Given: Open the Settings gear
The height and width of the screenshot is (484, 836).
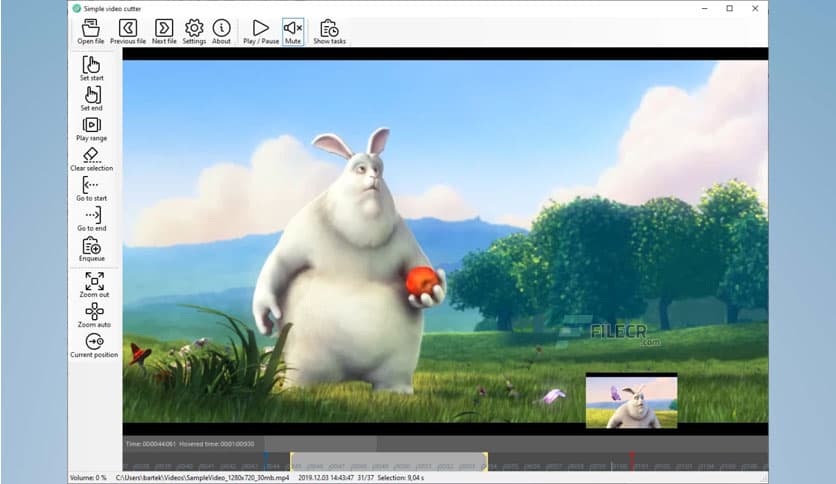Looking at the screenshot, I should (194, 31).
